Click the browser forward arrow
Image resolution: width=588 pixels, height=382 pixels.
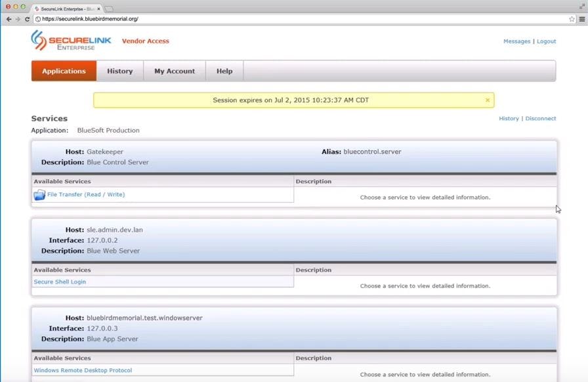pos(18,19)
